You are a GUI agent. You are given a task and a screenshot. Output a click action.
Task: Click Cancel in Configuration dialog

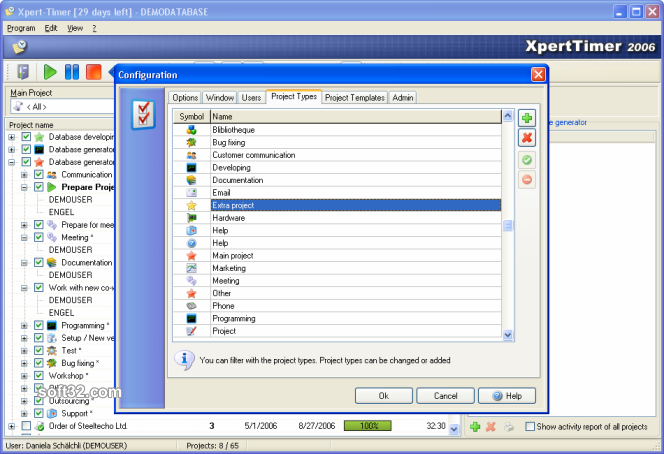(x=445, y=396)
